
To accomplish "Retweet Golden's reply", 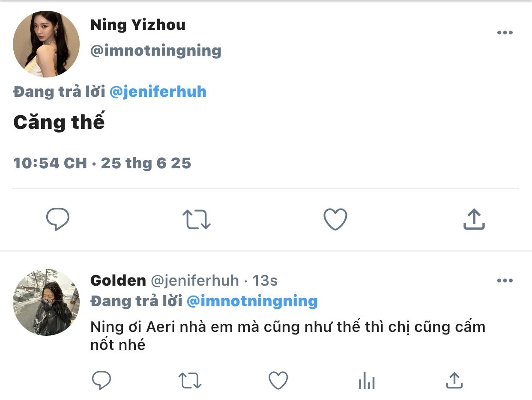I will click(189, 380).
